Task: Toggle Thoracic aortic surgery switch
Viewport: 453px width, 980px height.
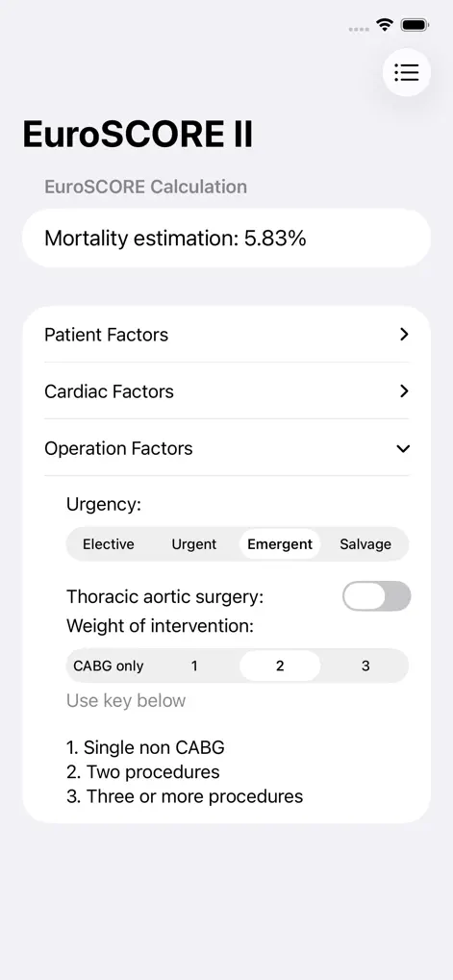Action: (376, 596)
